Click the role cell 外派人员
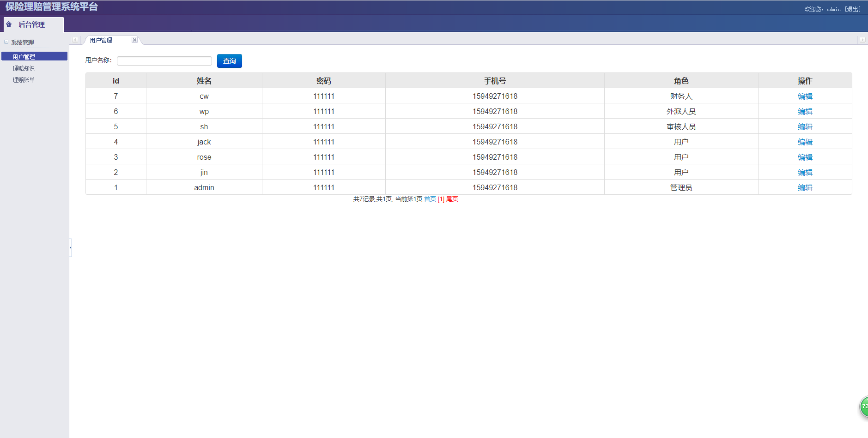The image size is (868, 438). point(681,111)
